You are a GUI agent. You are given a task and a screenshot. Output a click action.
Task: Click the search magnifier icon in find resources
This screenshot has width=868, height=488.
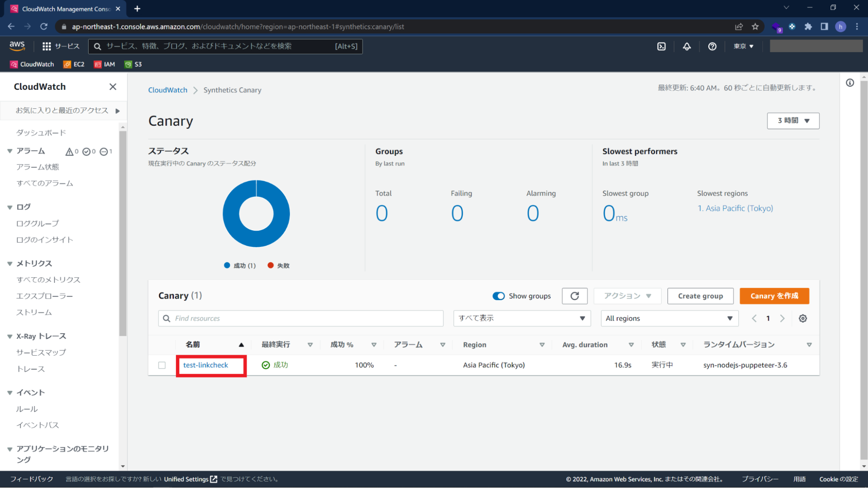point(167,318)
